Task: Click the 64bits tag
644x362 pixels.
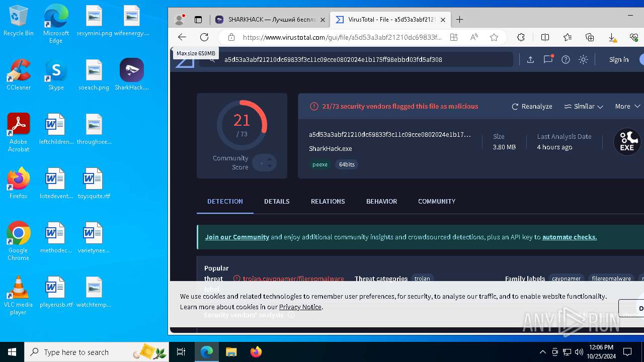Action: click(347, 164)
